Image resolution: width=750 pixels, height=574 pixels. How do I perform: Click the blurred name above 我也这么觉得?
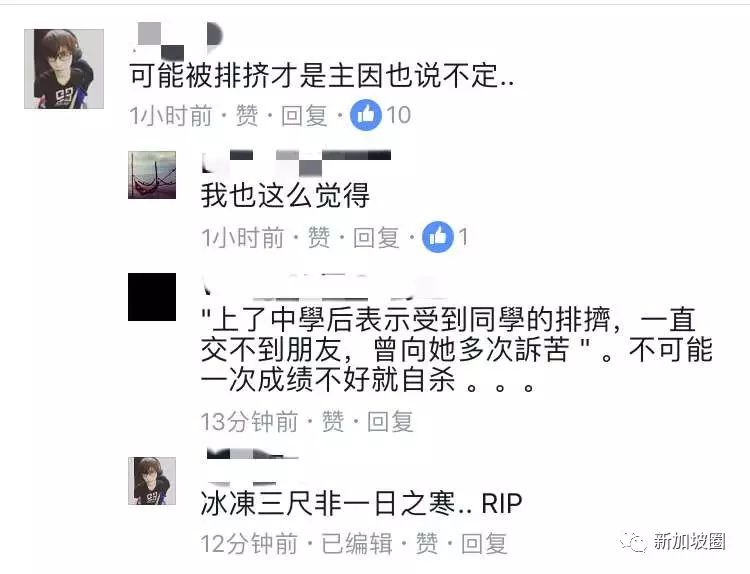click(x=297, y=163)
